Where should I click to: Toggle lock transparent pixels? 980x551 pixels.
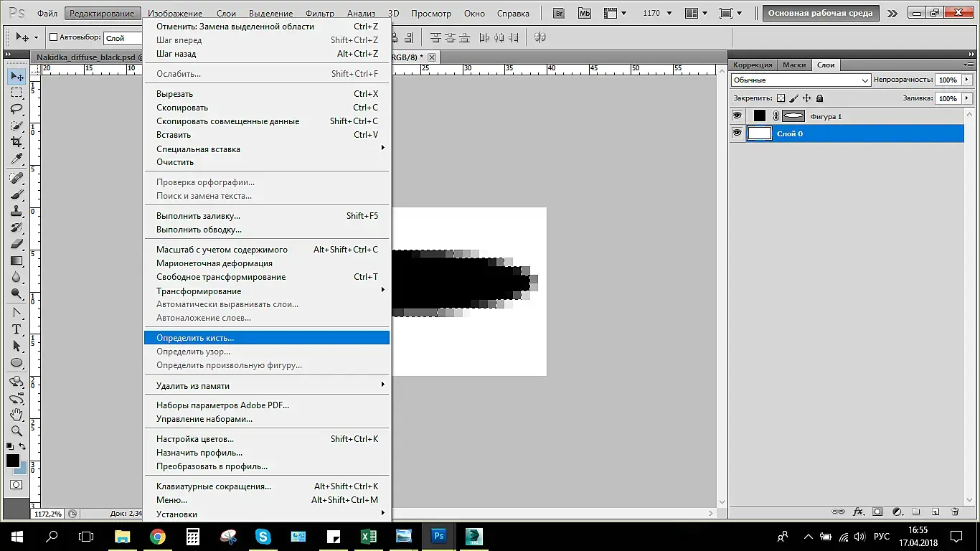pos(781,98)
